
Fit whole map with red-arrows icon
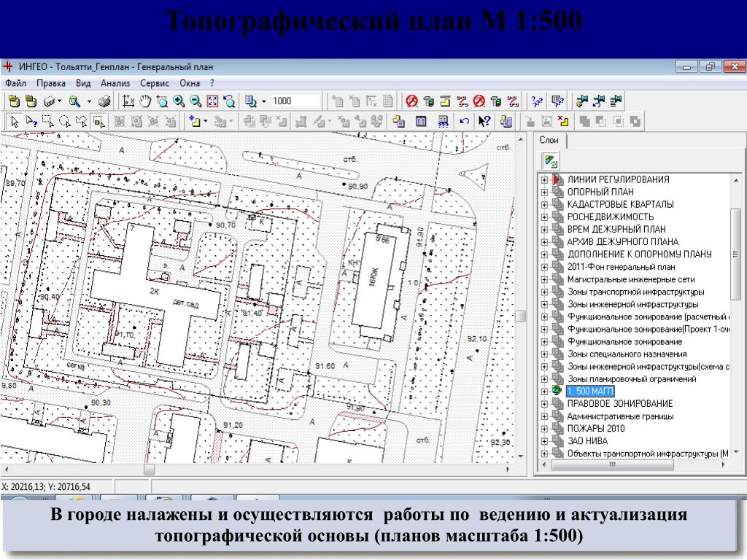click(x=212, y=101)
